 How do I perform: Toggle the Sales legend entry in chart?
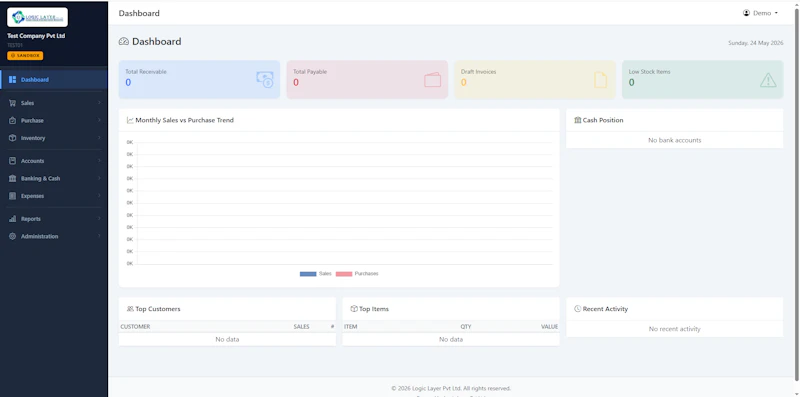pos(316,274)
